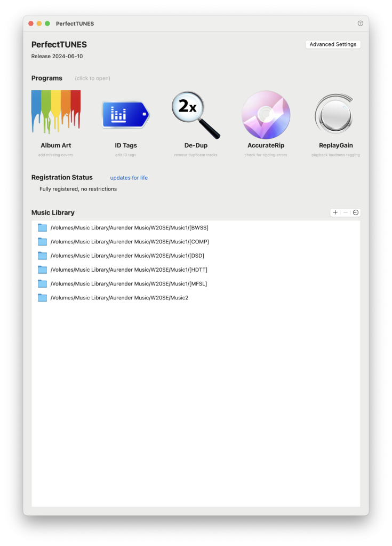Select the [HDTT] music folder entry

[129, 270]
